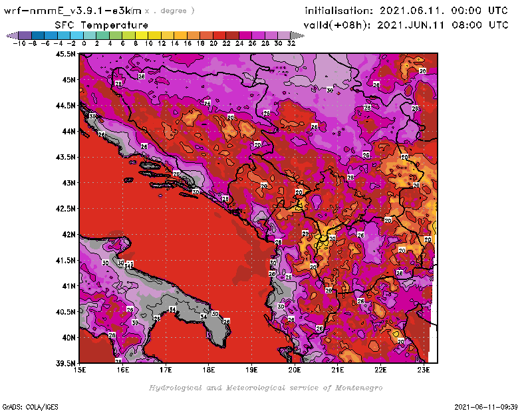Click the 44.5N latitude label
Viewport: 532px width, 411px height.
pyautogui.click(x=65, y=106)
